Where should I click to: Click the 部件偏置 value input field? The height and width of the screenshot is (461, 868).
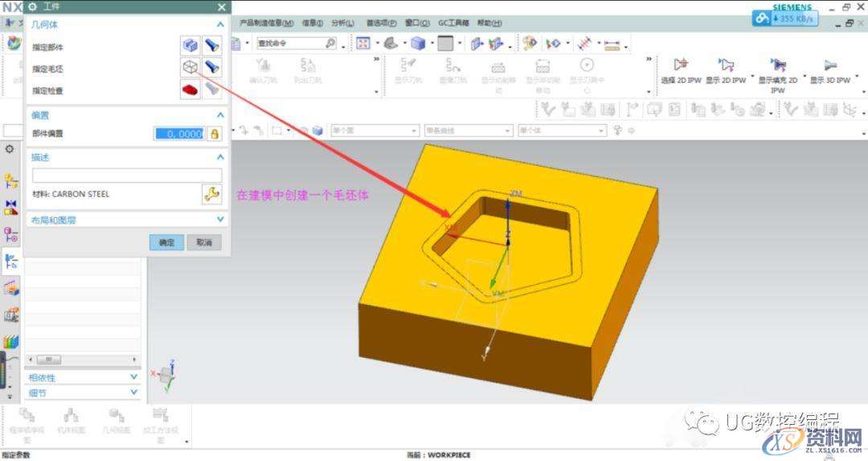click(x=179, y=134)
